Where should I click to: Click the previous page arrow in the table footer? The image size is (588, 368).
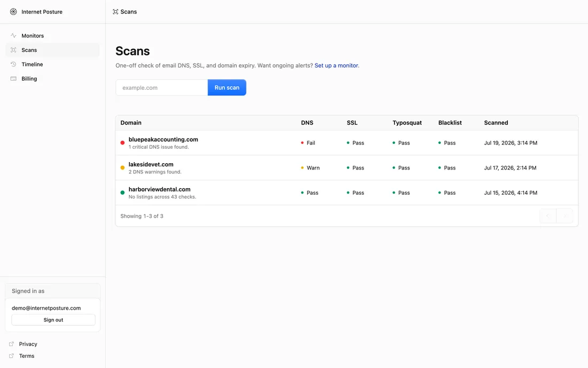click(548, 216)
